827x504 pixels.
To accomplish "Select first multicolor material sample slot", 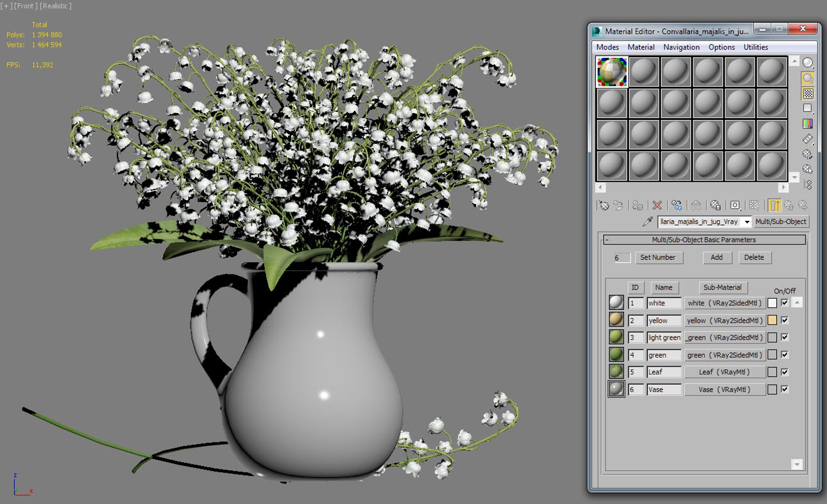I will pos(612,72).
